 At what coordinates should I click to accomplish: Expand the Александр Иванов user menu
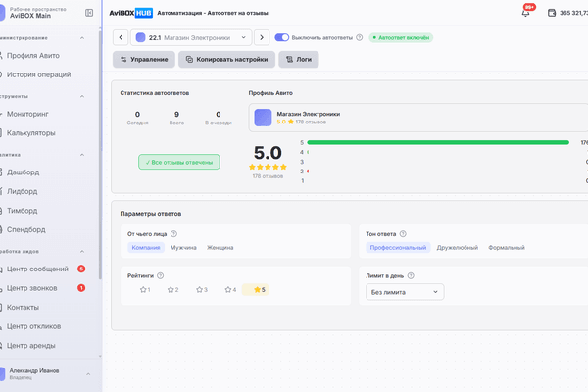point(88,374)
